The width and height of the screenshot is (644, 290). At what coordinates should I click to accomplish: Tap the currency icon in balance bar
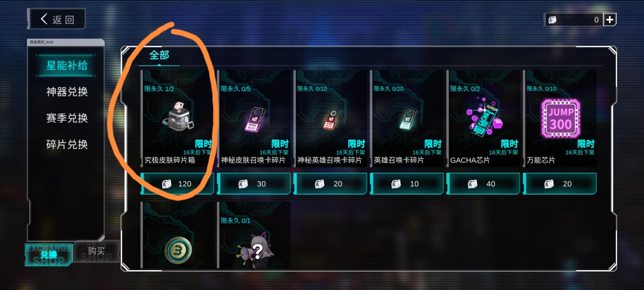click(x=552, y=20)
